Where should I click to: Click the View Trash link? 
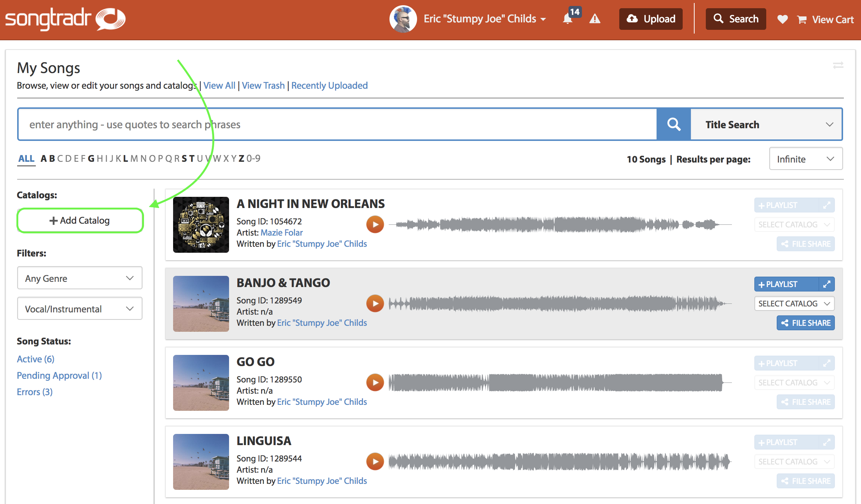tap(263, 85)
